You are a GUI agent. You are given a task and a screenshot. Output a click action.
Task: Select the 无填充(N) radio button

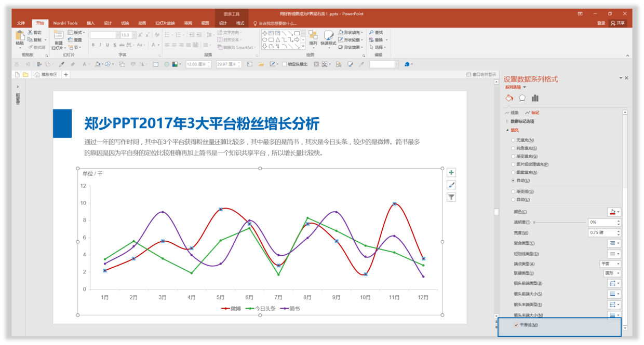click(513, 140)
